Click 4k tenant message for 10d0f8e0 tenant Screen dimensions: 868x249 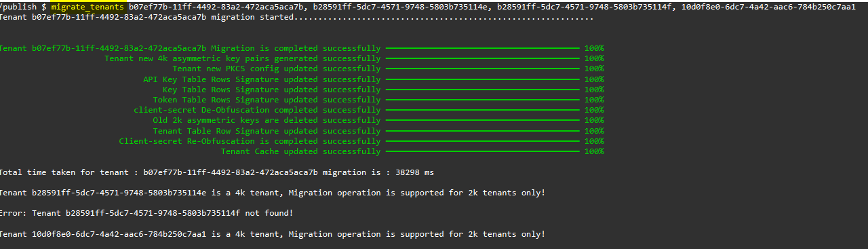point(273,234)
